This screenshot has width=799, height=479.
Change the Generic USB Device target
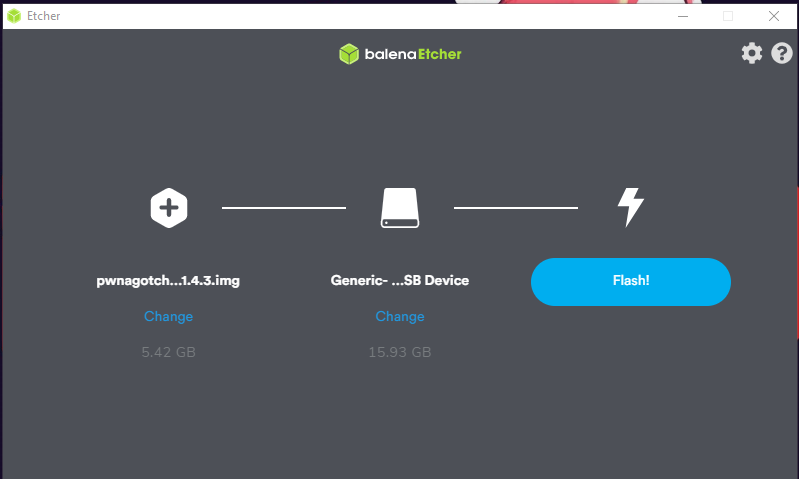click(400, 316)
